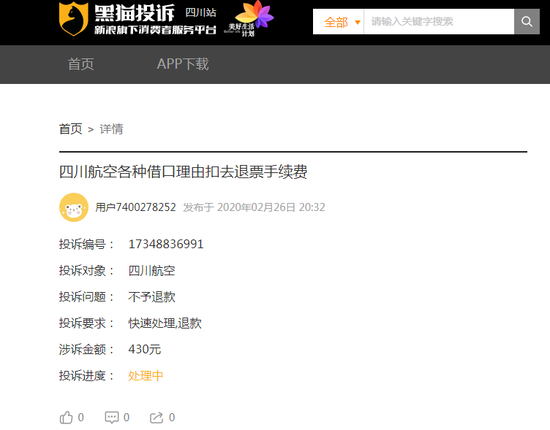Viewport: 550px width, 430px height.
Task: Open the 全部 search category dropdown
Action: point(342,22)
